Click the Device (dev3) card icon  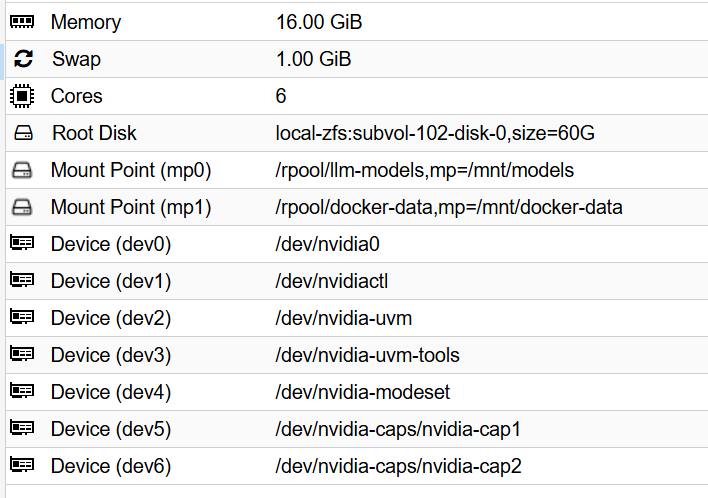[22, 355]
